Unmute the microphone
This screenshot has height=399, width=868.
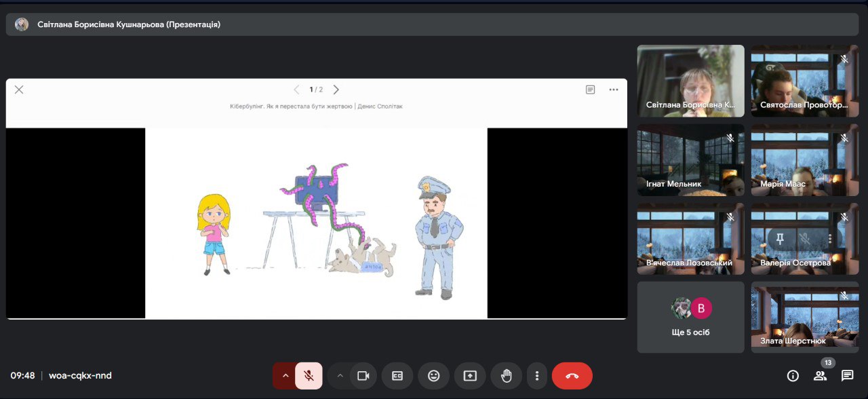click(x=309, y=376)
